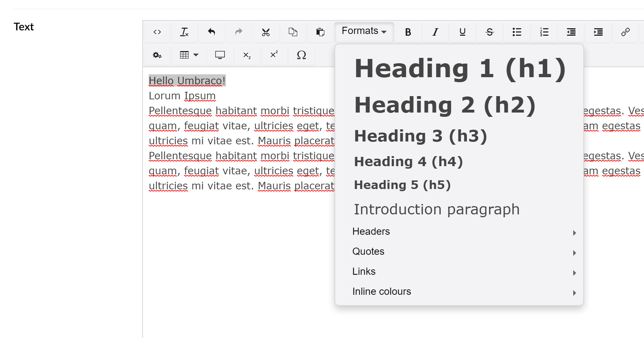Toggle strikethrough formatting
This screenshot has width=644, height=338.
pos(489,32)
